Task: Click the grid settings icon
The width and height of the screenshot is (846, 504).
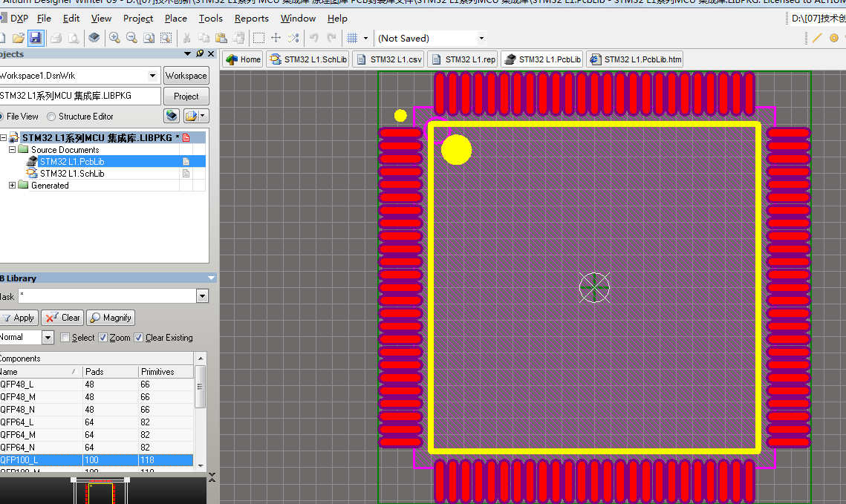Action: pyautogui.click(x=352, y=38)
